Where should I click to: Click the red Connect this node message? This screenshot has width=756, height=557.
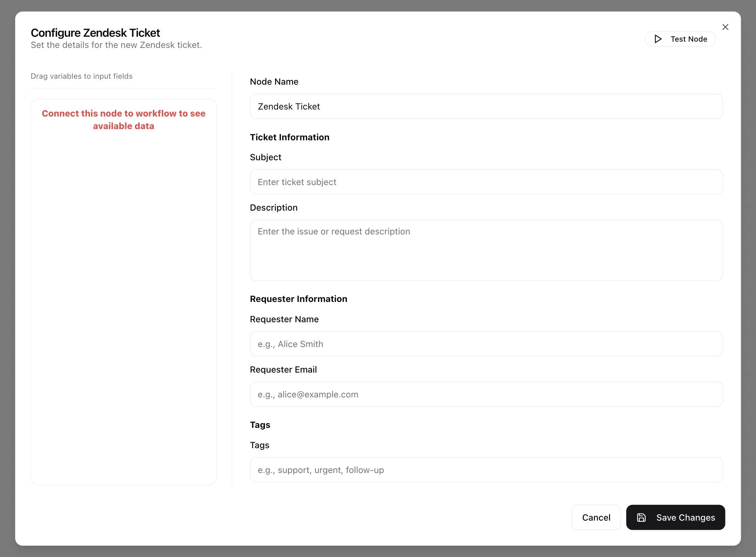(124, 120)
